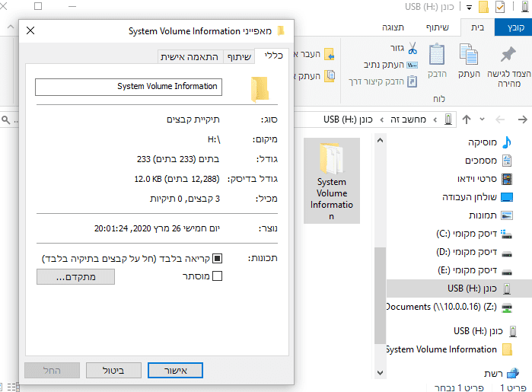The image size is (532, 392).
Task: Click the Pin to Quick access icon
Action: coord(508,54)
